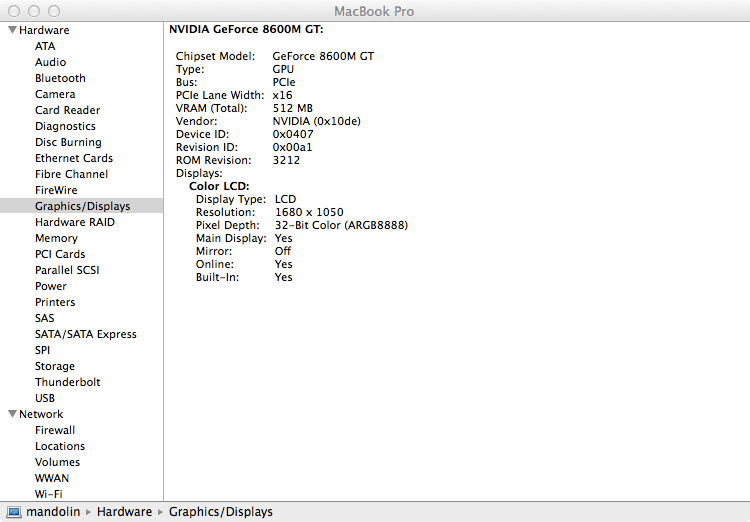This screenshot has height=522, width=750.
Task: Click the Display Type value LCD
Action: coord(286,199)
